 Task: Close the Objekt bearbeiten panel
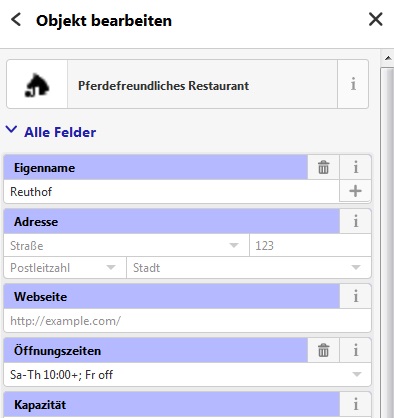click(376, 19)
